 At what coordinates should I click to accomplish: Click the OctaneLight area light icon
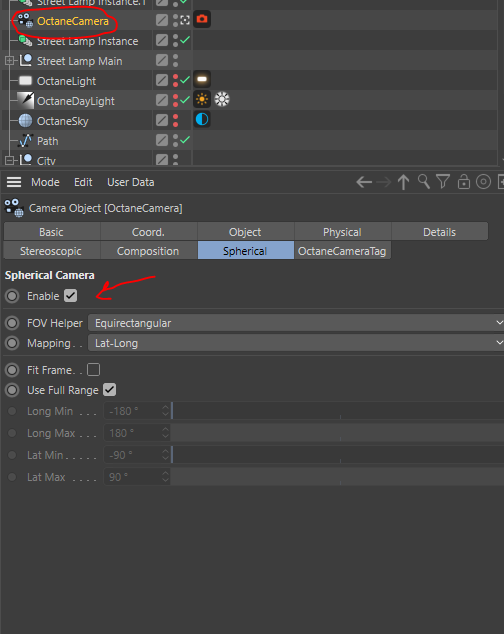click(25, 80)
